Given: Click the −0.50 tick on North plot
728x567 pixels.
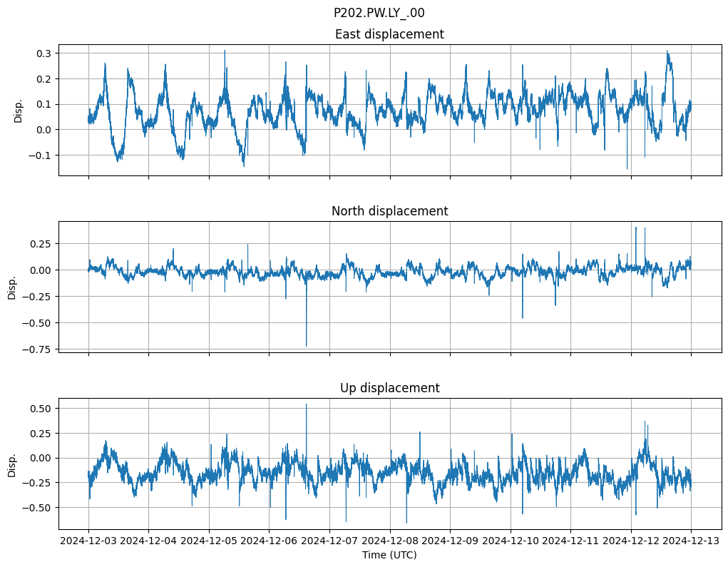Looking at the screenshot, I should coord(39,323).
